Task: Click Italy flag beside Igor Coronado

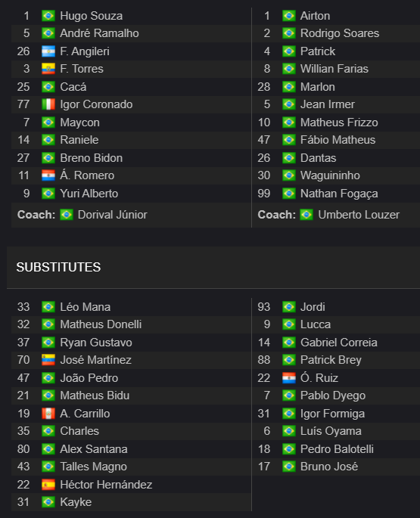Action: 48,104
